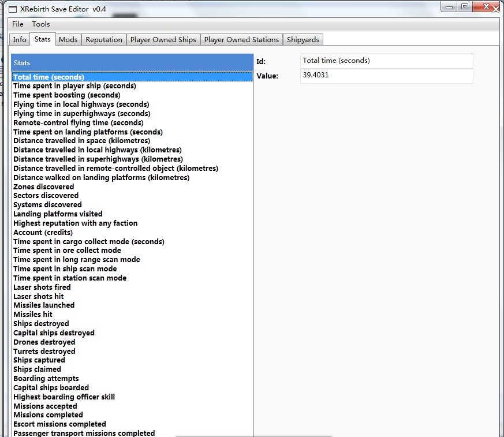Click the Value field showing 39.4031
This screenshot has width=504, height=437.
click(x=387, y=76)
